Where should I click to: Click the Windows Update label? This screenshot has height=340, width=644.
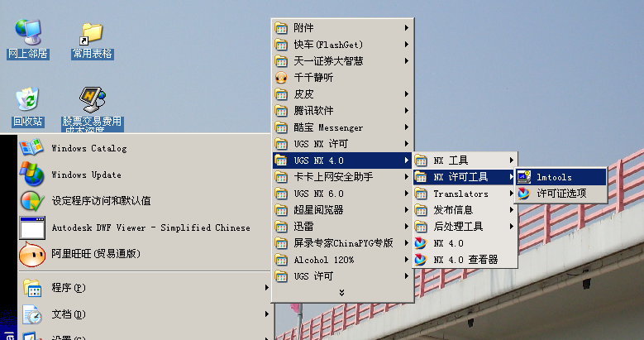point(86,175)
